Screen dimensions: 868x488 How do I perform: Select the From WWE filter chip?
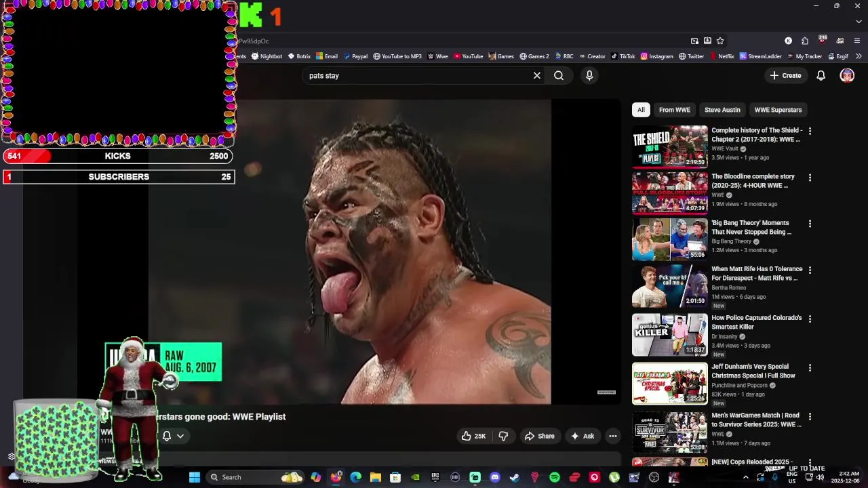tap(675, 110)
